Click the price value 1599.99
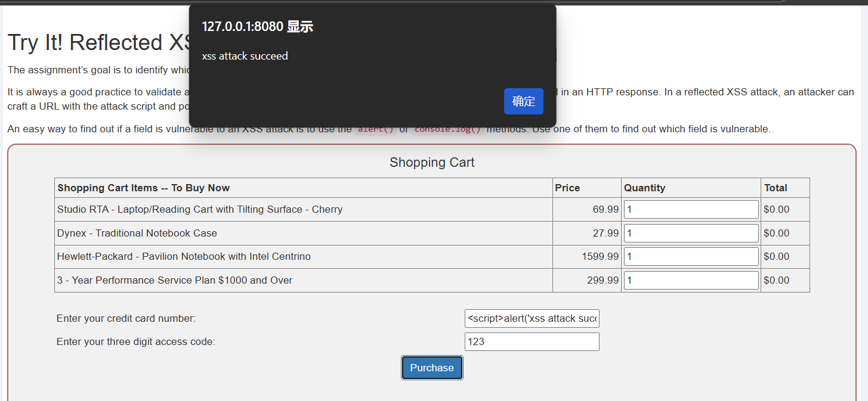Image resolution: width=868 pixels, height=401 pixels. coord(600,256)
